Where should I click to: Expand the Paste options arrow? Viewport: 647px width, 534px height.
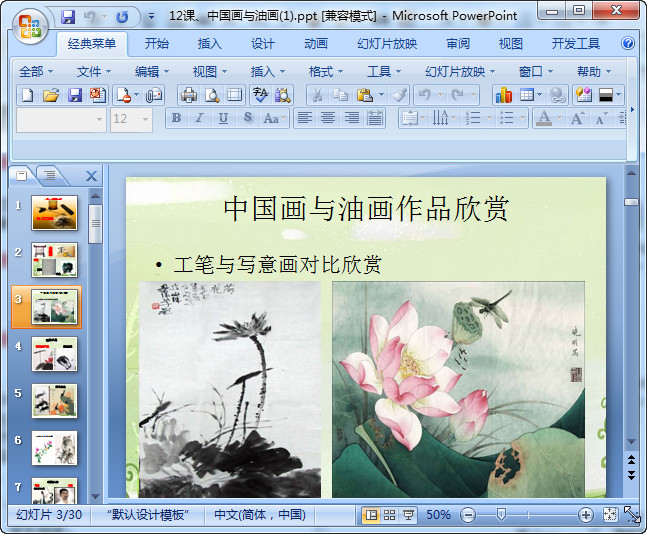point(381,95)
